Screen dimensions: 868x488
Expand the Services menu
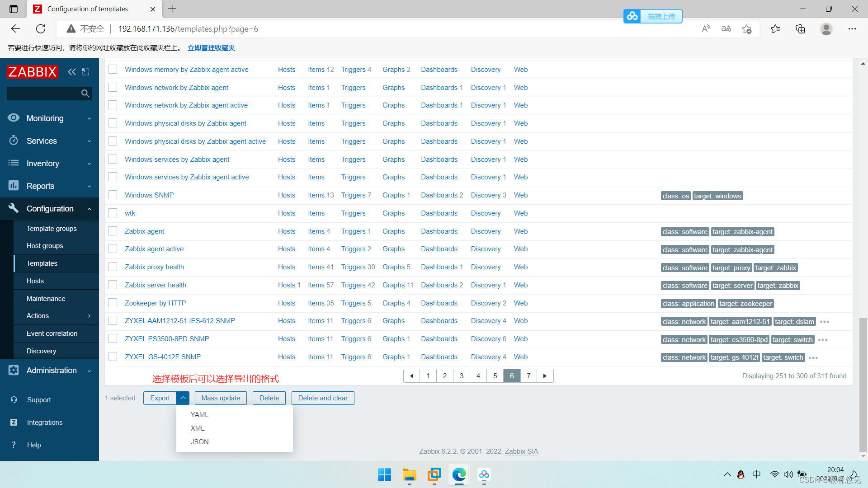[89, 141]
